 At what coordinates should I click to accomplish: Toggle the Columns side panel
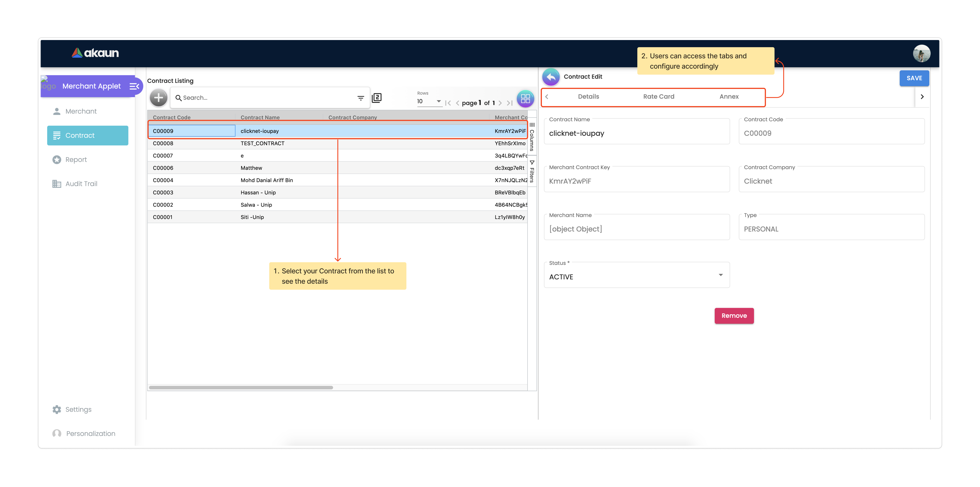coord(532,137)
